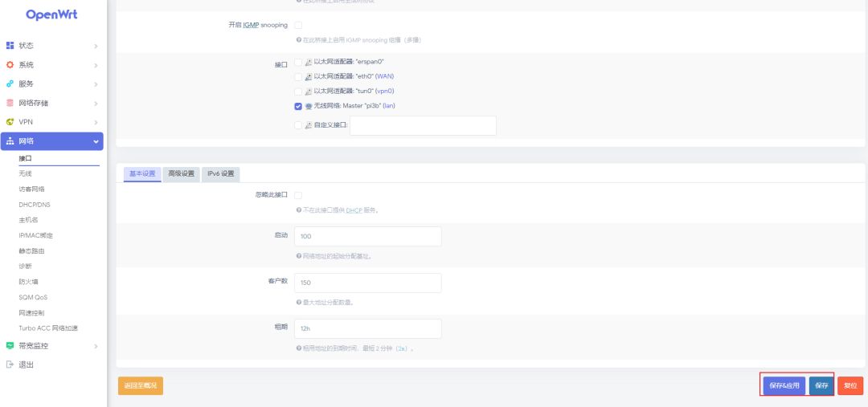
Task: Open the 网速控制 submenu item
Action: (31, 312)
